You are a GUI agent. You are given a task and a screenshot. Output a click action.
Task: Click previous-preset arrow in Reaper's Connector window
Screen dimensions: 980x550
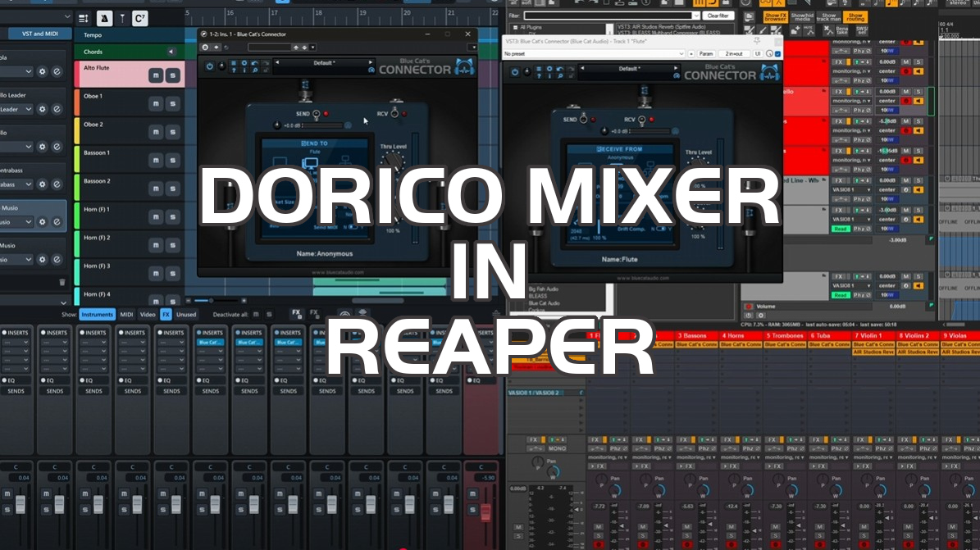pyautogui.click(x=582, y=69)
